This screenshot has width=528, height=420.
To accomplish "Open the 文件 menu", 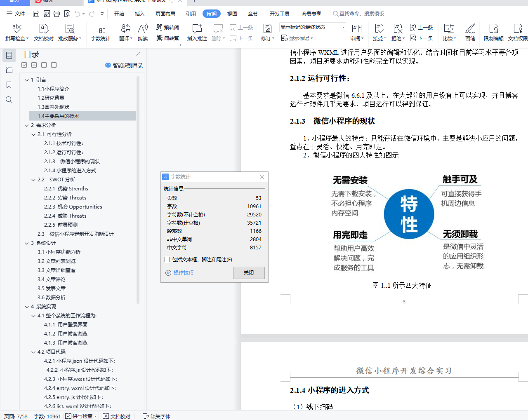I will point(16,14).
